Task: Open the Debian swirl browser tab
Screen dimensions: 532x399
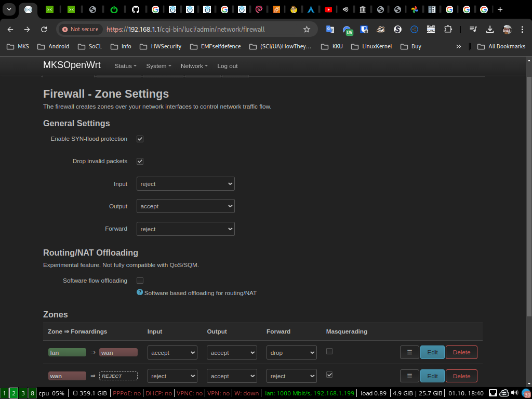Action: click(x=259, y=9)
